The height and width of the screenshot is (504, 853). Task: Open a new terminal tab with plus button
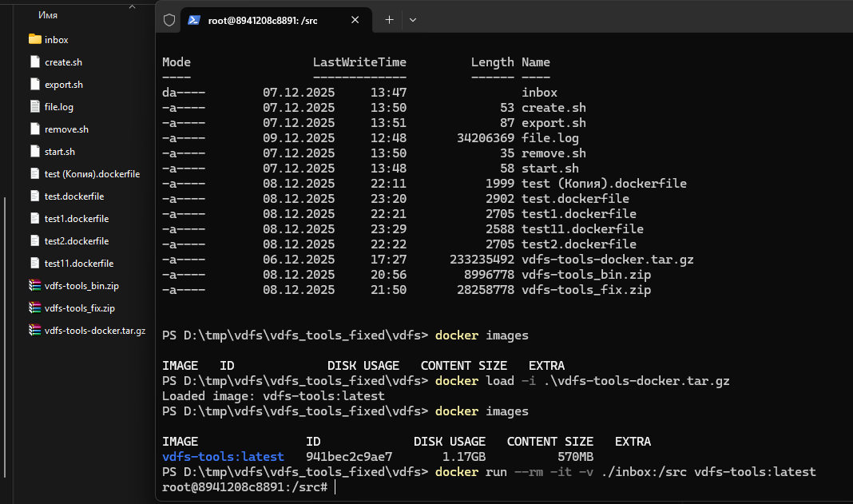click(389, 20)
